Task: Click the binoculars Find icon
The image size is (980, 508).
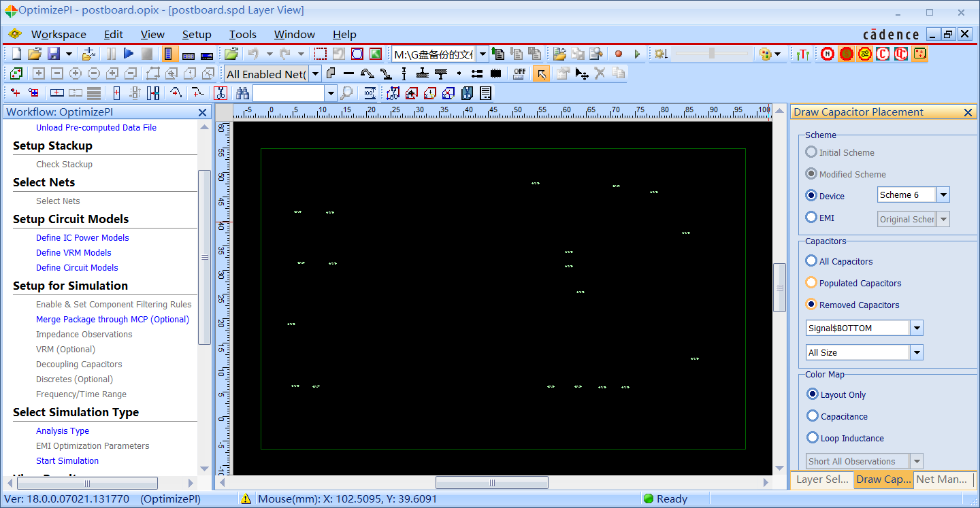Action: coord(243,93)
